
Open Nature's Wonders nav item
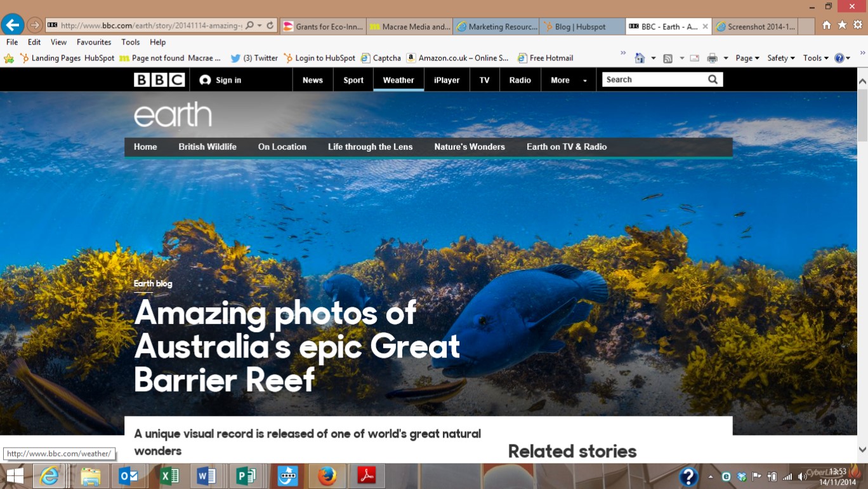470,147
